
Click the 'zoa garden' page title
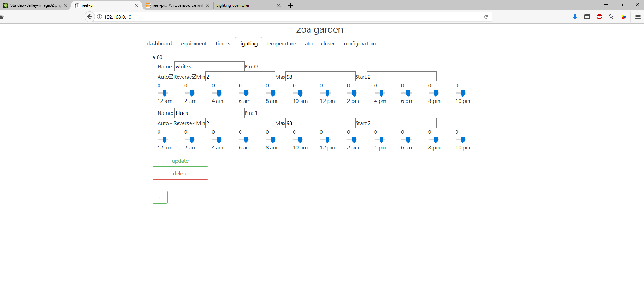[320, 29]
